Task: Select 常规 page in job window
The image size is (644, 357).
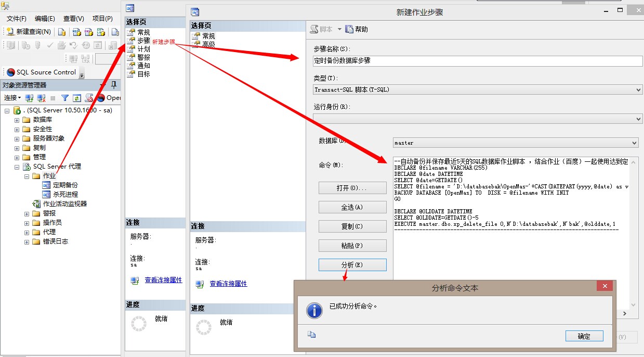Action: tap(143, 32)
